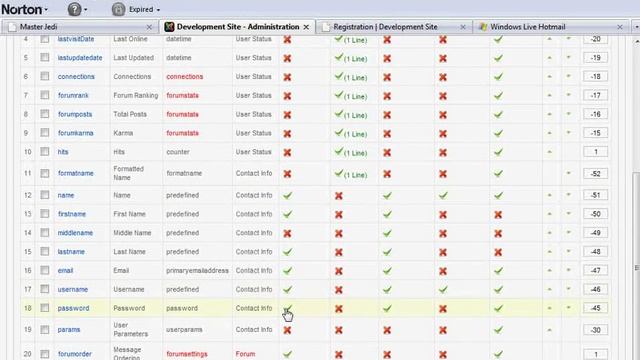This screenshot has width=640, height=360.
Task: Click green check in fourth status column of username row
Action: tap(443, 289)
